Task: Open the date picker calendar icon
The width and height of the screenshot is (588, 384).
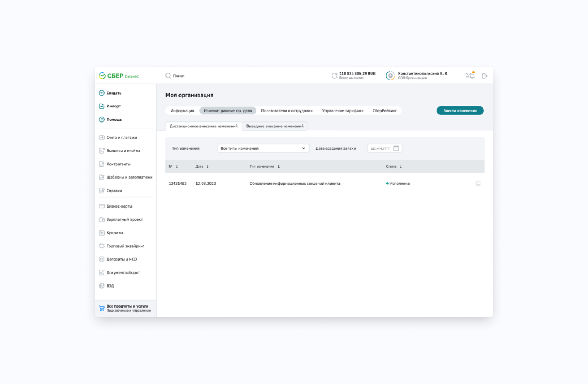Action: pos(396,148)
